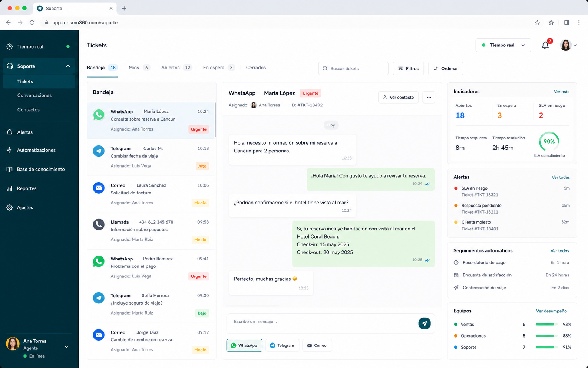This screenshot has width=588, height=368.
Task: Select the WhatsApp channel toggle
Action: (244, 345)
